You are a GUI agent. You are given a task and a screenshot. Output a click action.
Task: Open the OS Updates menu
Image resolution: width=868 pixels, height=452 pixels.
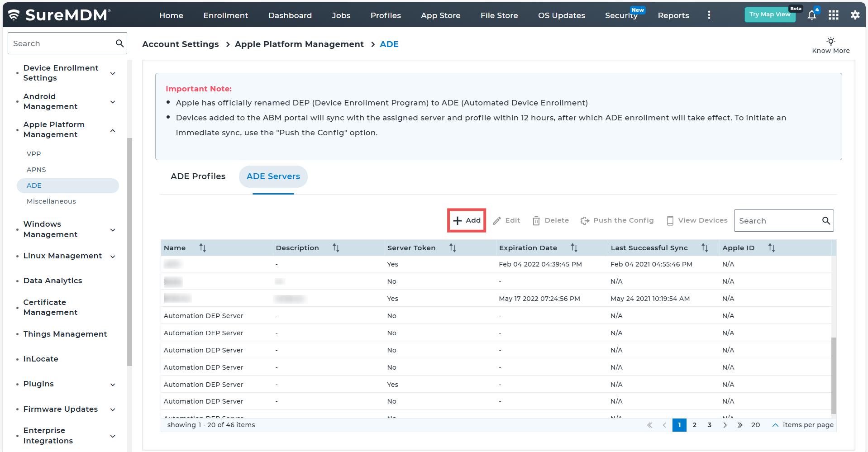561,15
